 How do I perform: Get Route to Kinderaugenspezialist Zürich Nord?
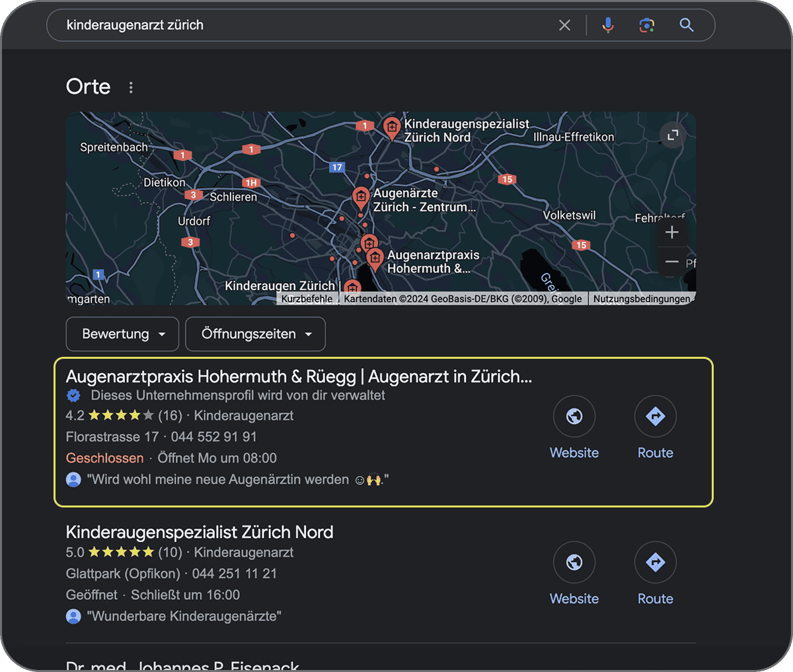point(655,562)
